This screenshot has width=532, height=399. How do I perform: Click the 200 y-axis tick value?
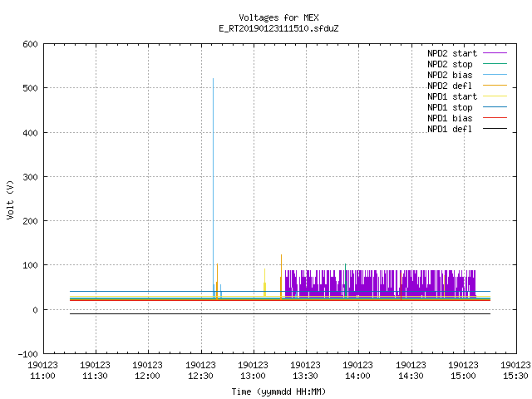click(x=30, y=221)
